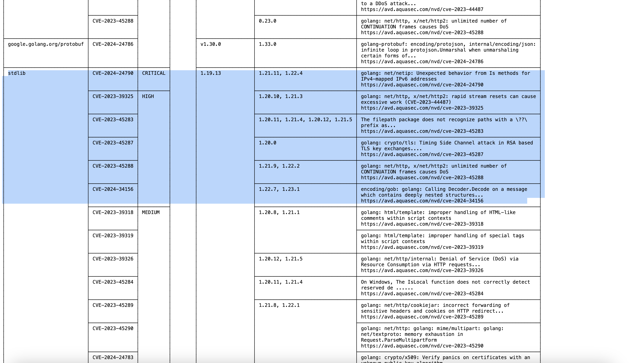
Task: Click the CVE-2024-34156 aquasec URL
Action: tap(422, 201)
